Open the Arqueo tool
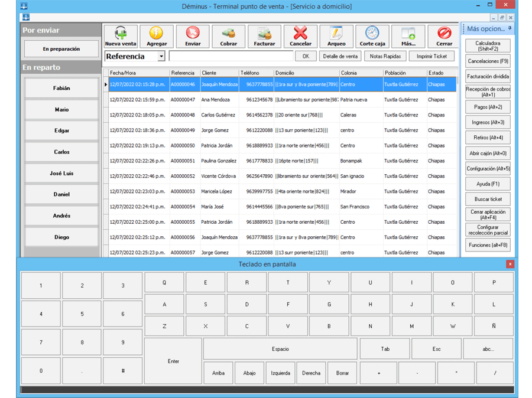 click(336, 35)
